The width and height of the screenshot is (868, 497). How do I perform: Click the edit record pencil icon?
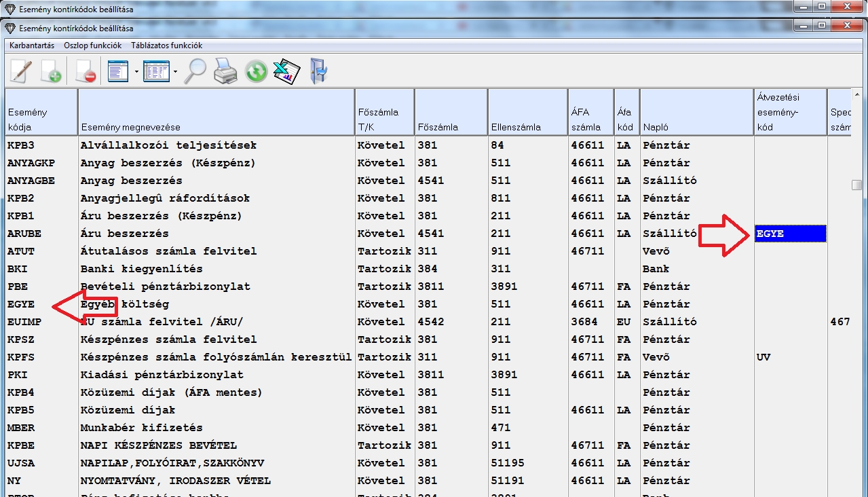(x=20, y=71)
